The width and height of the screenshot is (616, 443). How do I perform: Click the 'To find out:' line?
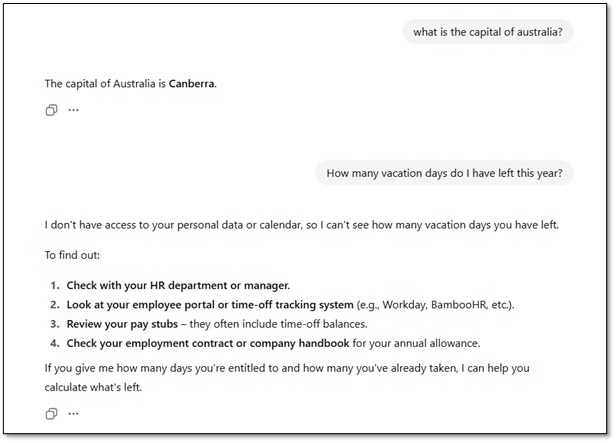click(x=73, y=255)
